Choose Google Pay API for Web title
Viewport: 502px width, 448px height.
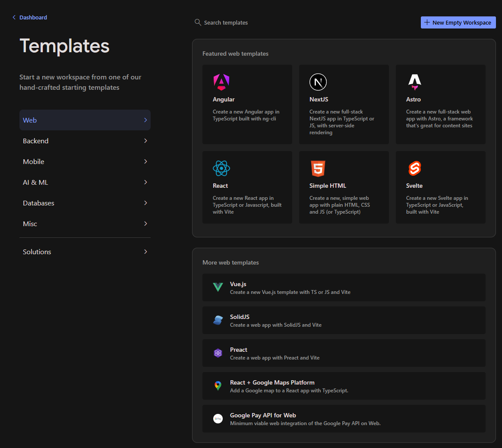(x=263, y=415)
